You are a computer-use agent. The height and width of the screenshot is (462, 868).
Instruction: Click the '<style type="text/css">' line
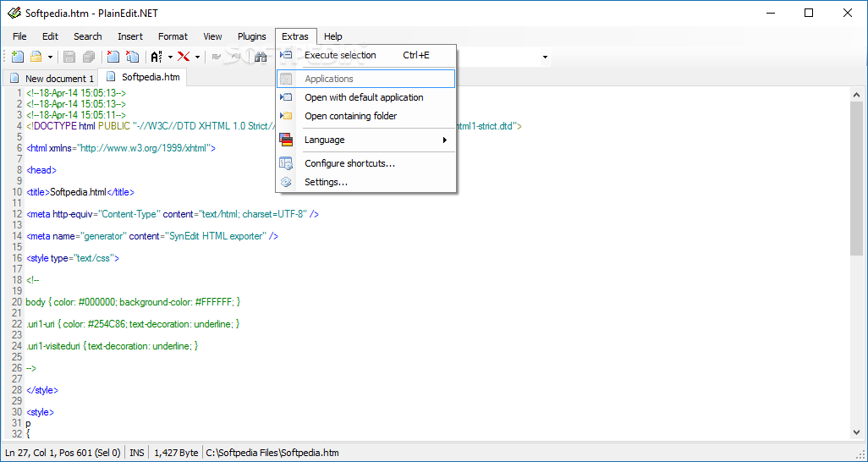(73, 258)
